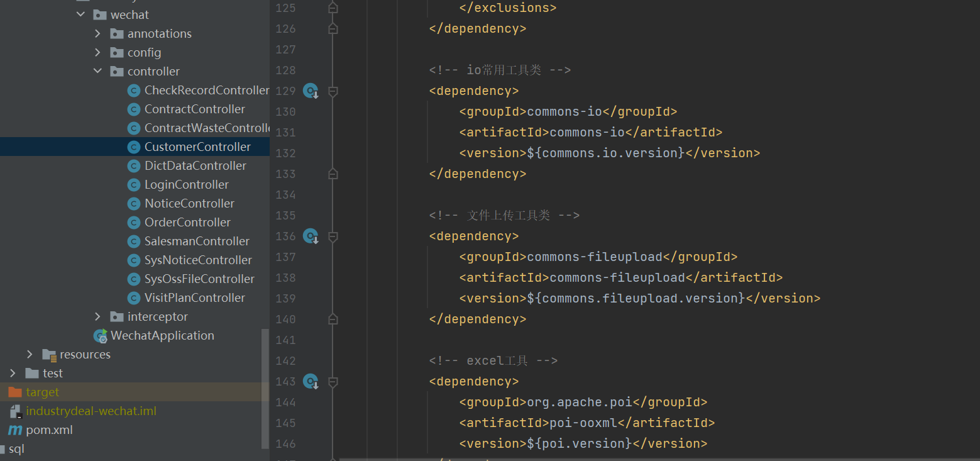Image resolution: width=980 pixels, height=461 pixels.
Task: Click the iml file icon
Action: tap(16, 411)
